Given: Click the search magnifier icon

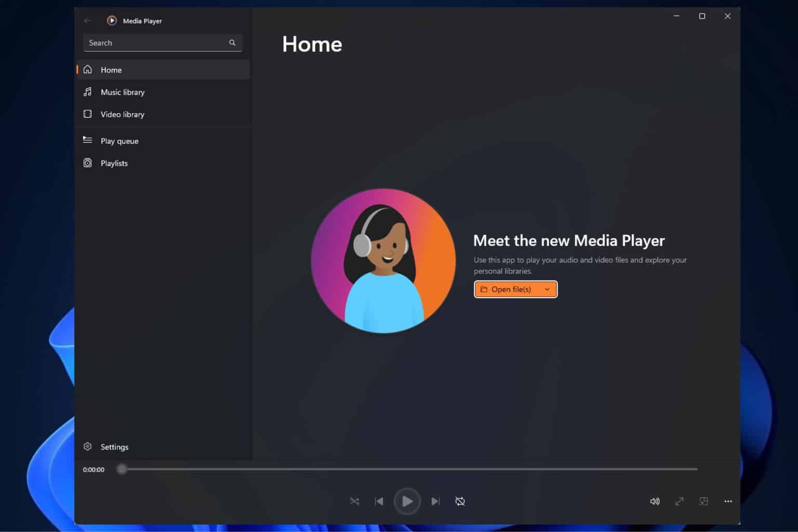Looking at the screenshot, I should [x=232, y=43].
